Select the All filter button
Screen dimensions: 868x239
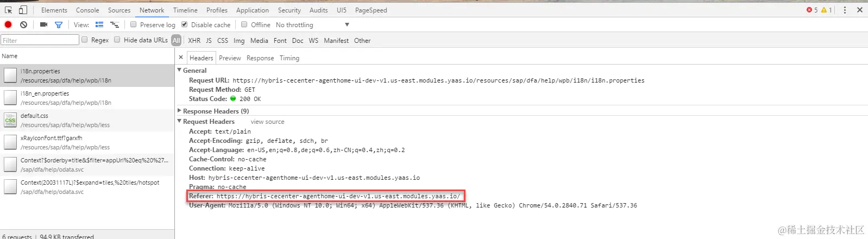(177, 40)
